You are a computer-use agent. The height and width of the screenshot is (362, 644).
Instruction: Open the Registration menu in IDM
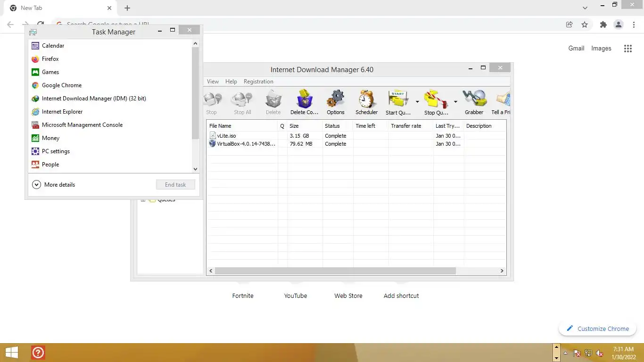click(258, 82)
